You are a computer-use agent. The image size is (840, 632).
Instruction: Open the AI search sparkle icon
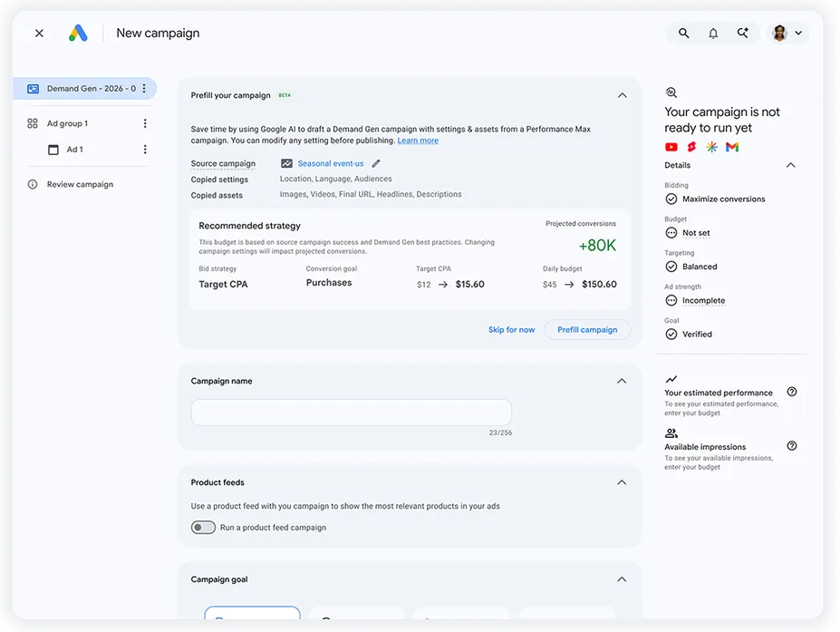click(742, 34)
